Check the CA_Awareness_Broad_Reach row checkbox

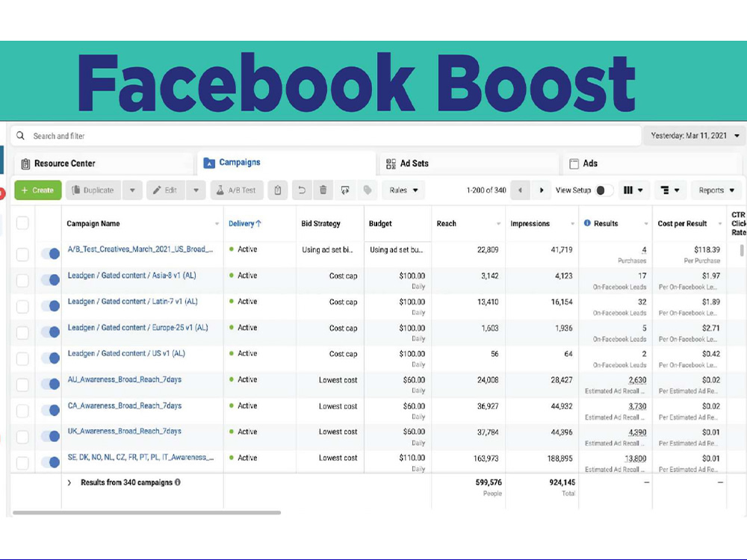tap(22, 410)
